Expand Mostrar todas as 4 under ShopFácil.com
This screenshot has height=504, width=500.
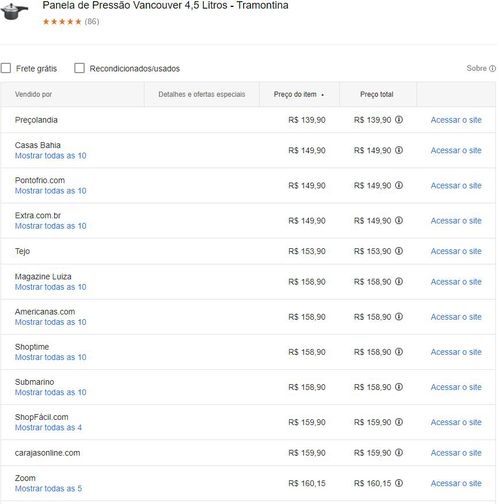(x=48, y=427)
